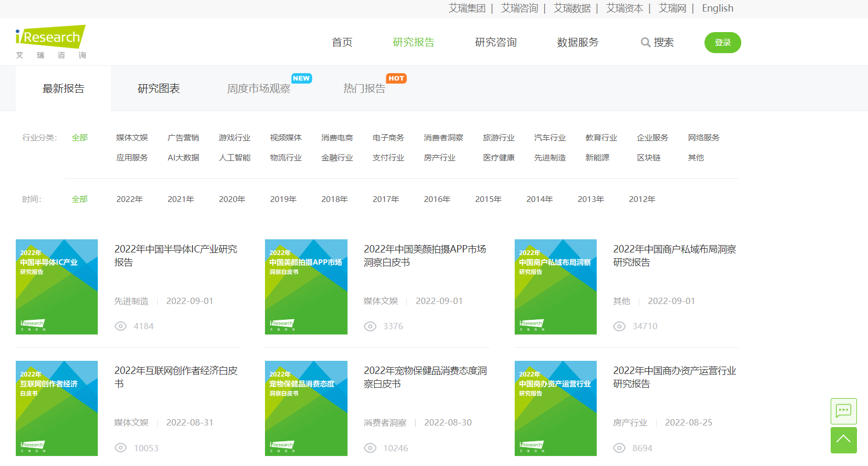Click the green 登录 login button
This screenshot has width=868, height=466.
tap(722, 43)
